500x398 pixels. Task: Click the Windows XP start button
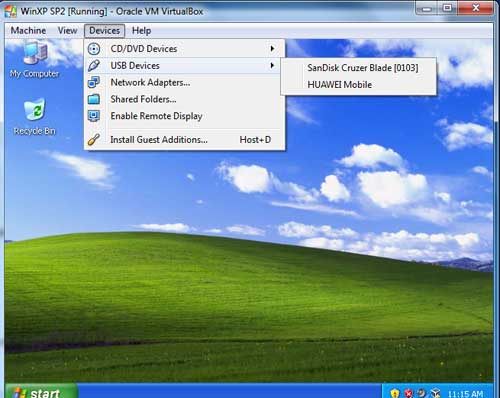(41, 392)
